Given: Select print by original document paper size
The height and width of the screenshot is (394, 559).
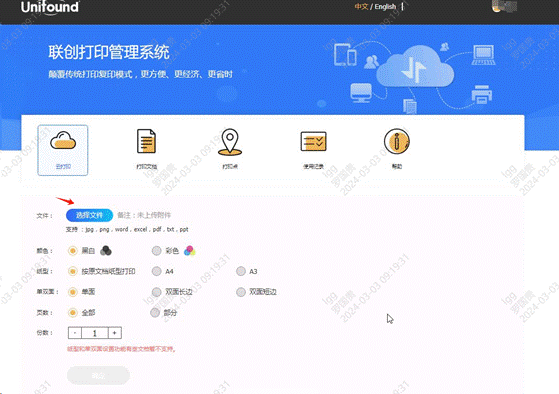Looking at the screenshot, I should (x=73, y=271).
